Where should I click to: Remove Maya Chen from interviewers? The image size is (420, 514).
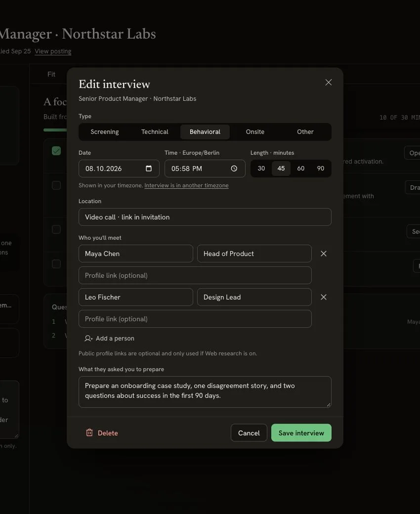tap(323, 254)
